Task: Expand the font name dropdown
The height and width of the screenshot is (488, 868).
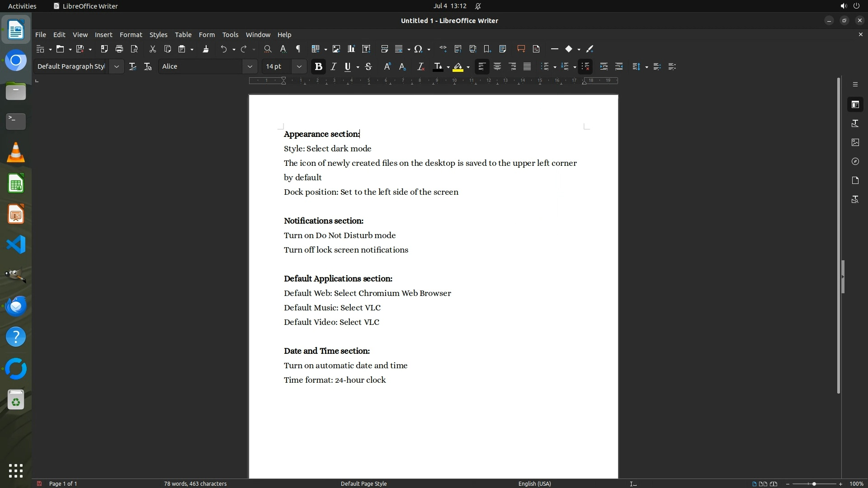Action: click(250, 66)
